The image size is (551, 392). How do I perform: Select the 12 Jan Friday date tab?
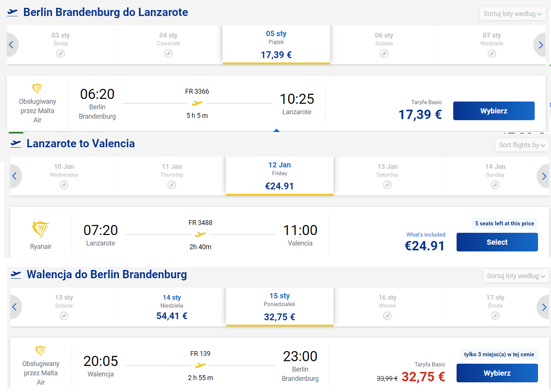280,176
